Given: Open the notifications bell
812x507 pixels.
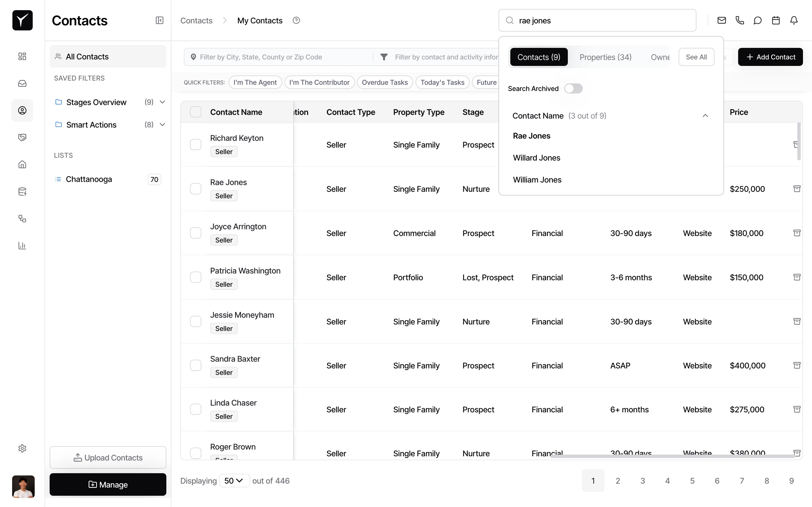Looking at the screenshot, I should pyautogui.click(x=794, y=20).
